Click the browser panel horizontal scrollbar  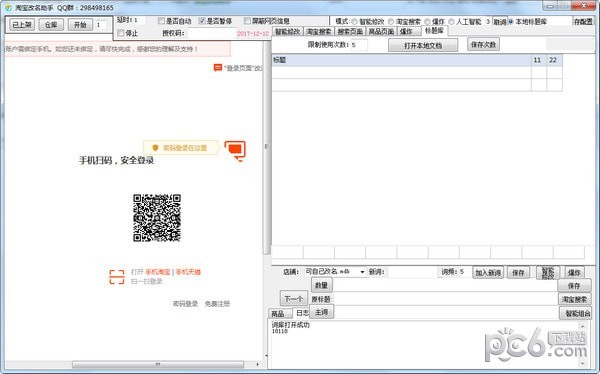pyautogui.click(x=158, y=364)
